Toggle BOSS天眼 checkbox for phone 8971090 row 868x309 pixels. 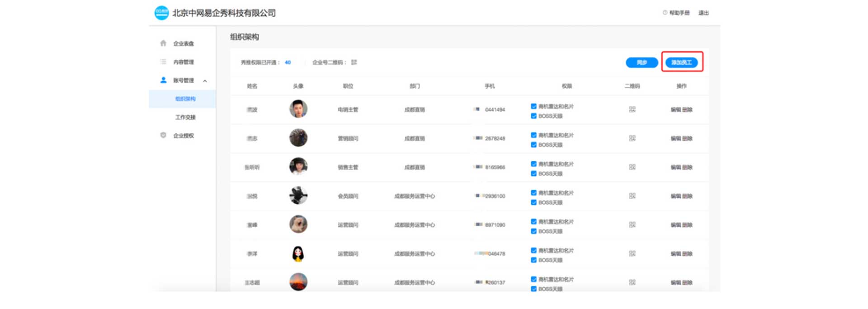(x=533, y=231)
